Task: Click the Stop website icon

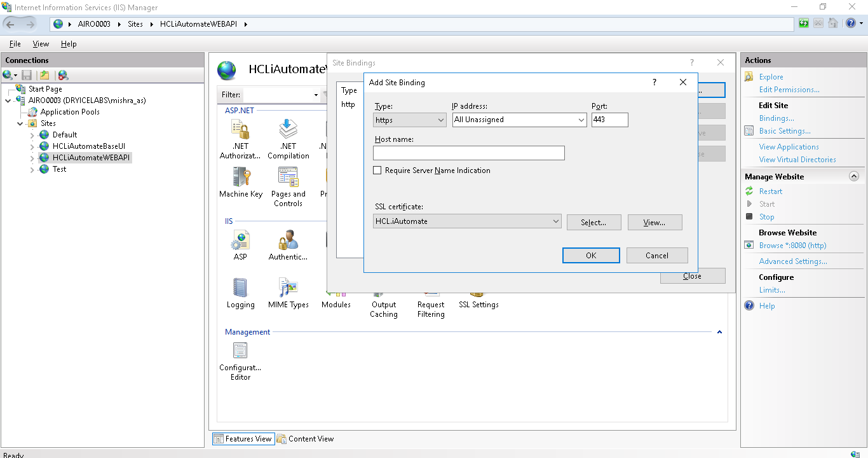Action: pyautogui.click(x=749, y=217)
